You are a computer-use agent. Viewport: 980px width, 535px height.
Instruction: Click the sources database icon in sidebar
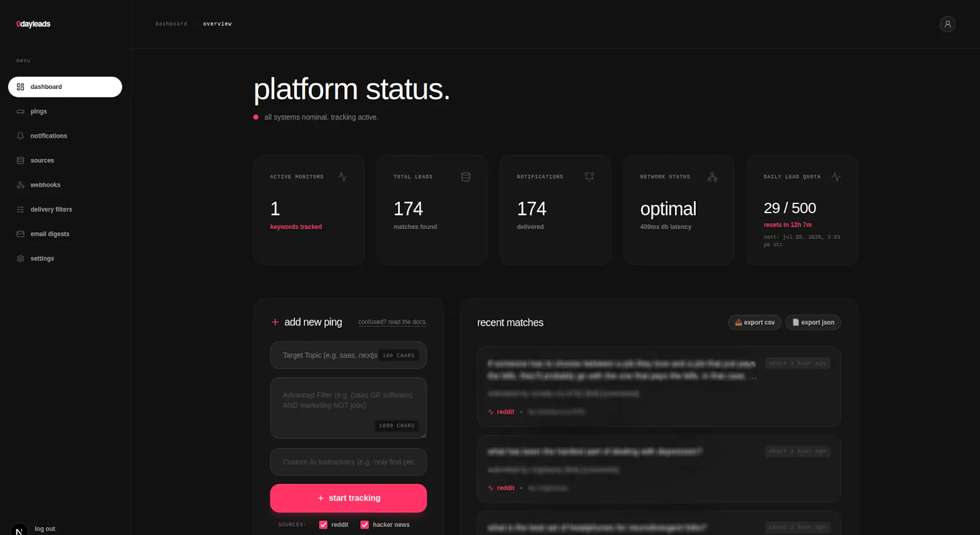(20, 161)
